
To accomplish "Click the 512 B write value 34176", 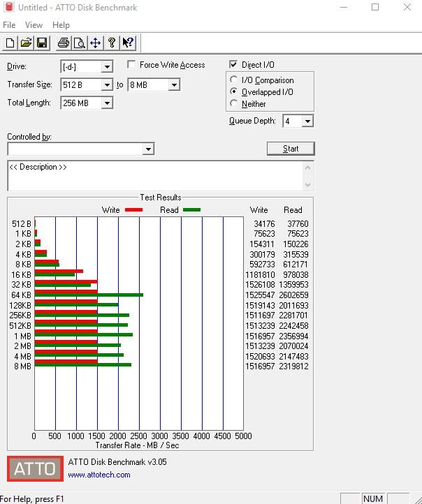I will (x=264, y=223).
